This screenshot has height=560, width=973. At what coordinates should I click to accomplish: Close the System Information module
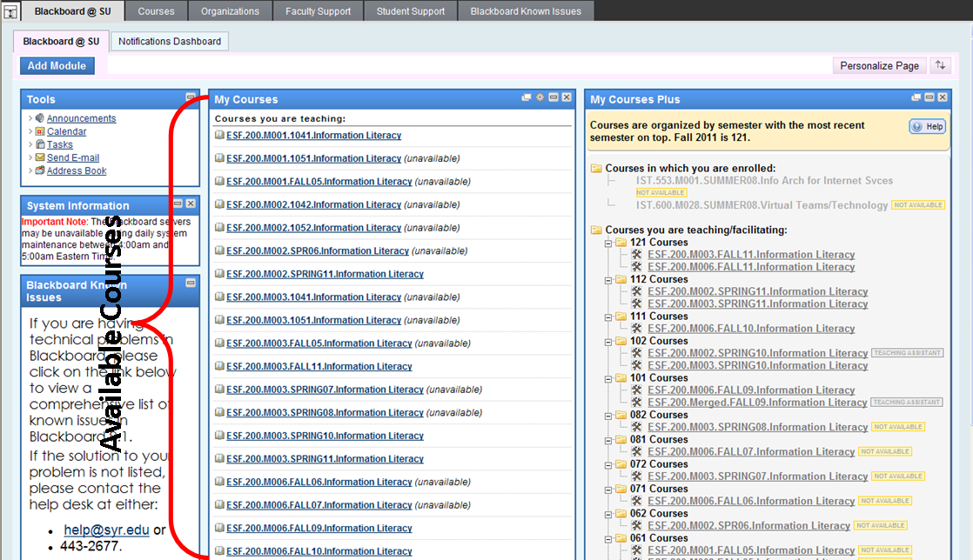click(x=191, y=203)
